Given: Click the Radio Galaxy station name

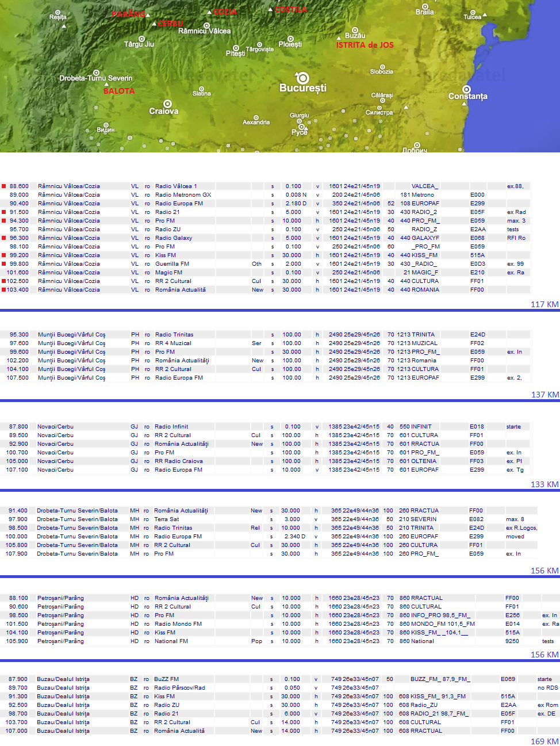Looking at the screenshot, I should click(174, 238).
